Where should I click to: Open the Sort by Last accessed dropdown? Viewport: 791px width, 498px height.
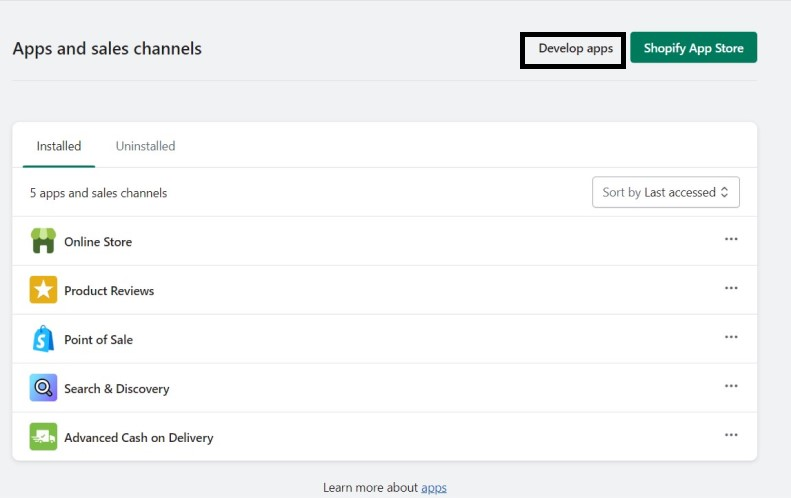coord(666,192)
